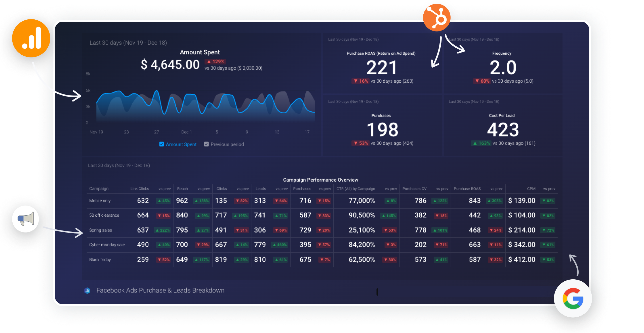Select the Spring sales campaign row
644x333 pixels.
tap(101, 230)
